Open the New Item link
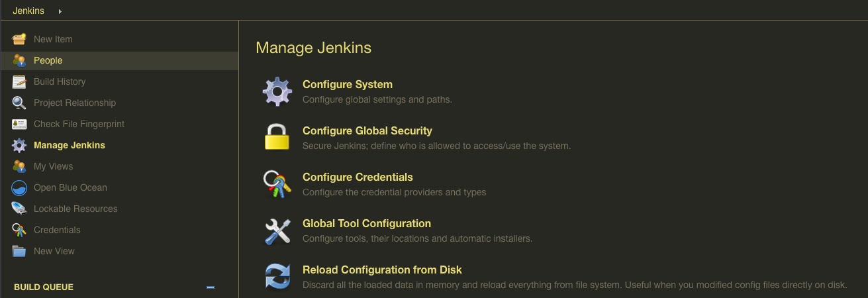 [53, 39]
